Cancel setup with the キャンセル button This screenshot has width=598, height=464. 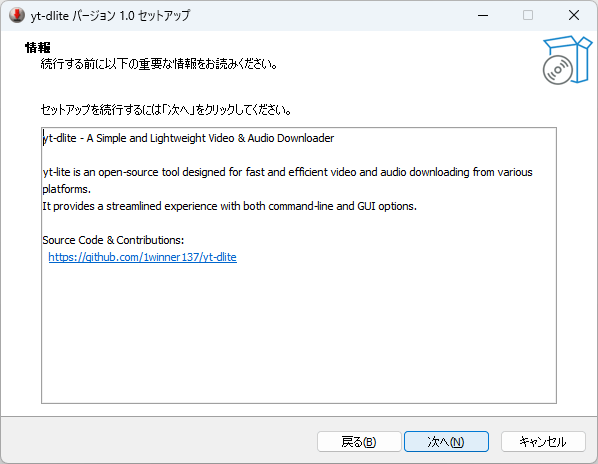[543, 442]
